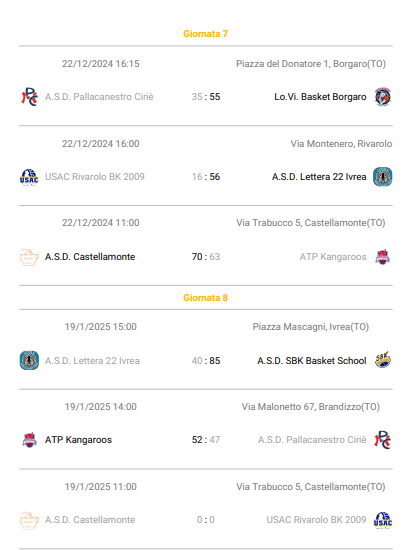Click the USAC Rivarolo logo in Giornata 7
Screen dimensions: 413x550
tap(29, 177)
